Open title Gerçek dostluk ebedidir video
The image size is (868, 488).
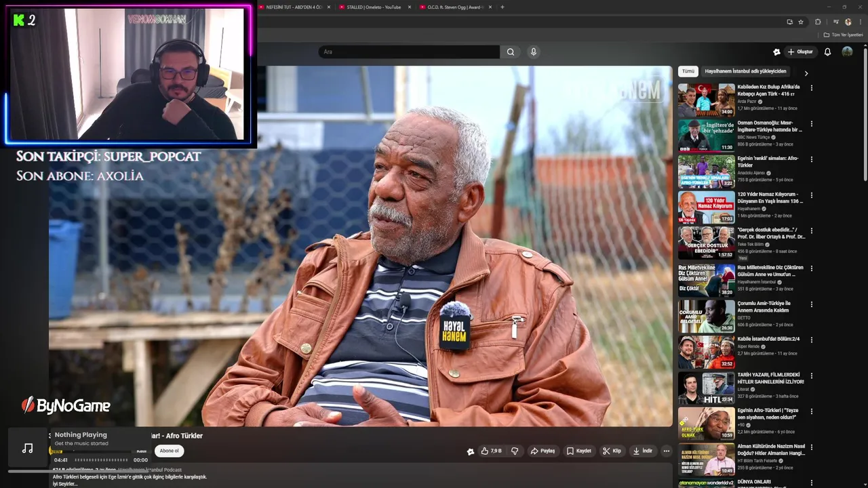click(x=771, y=234)
